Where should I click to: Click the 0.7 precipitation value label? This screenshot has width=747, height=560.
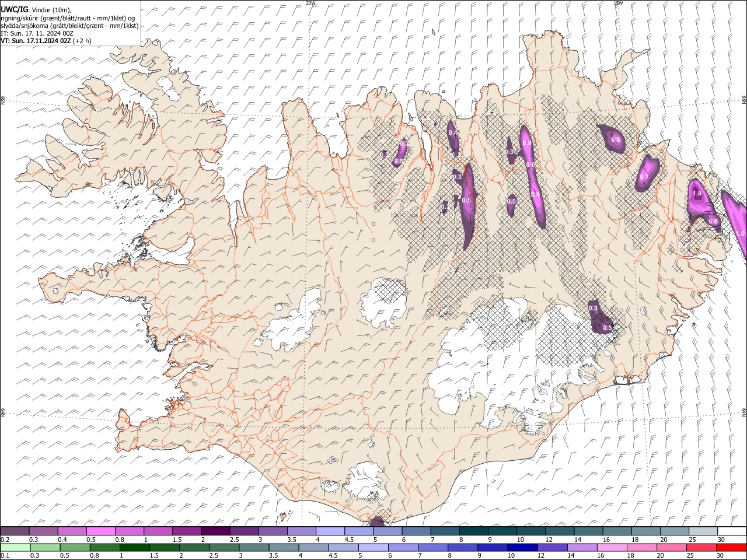click(644, 177)
